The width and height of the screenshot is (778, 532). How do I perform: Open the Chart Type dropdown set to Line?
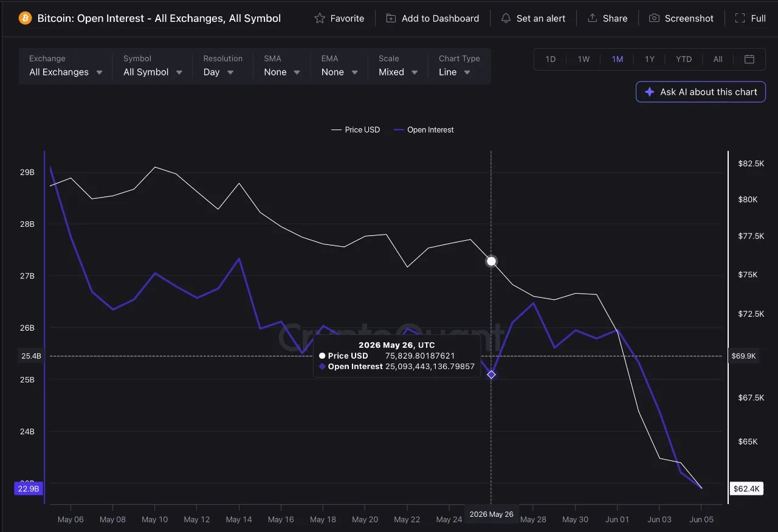(x=460, y=66)
